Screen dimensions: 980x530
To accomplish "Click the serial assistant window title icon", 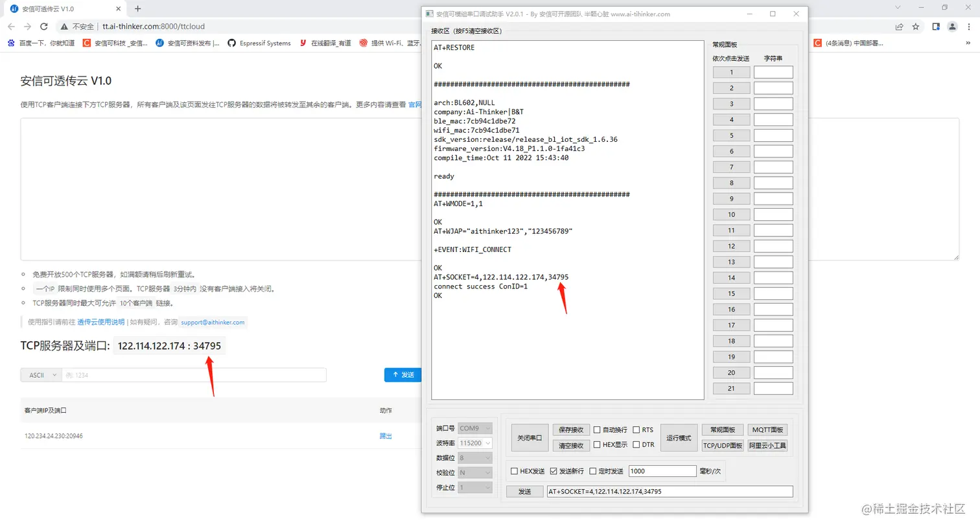I will pyautogui.click(x=429, y=14).
